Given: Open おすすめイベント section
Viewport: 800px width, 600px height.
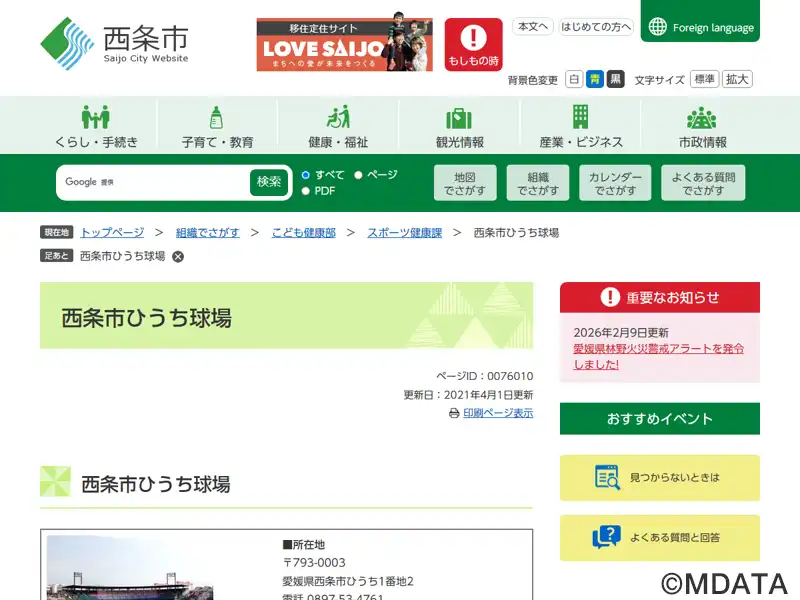Looking at the screenshot, I should pyautogui.click(x=660, y=419).
